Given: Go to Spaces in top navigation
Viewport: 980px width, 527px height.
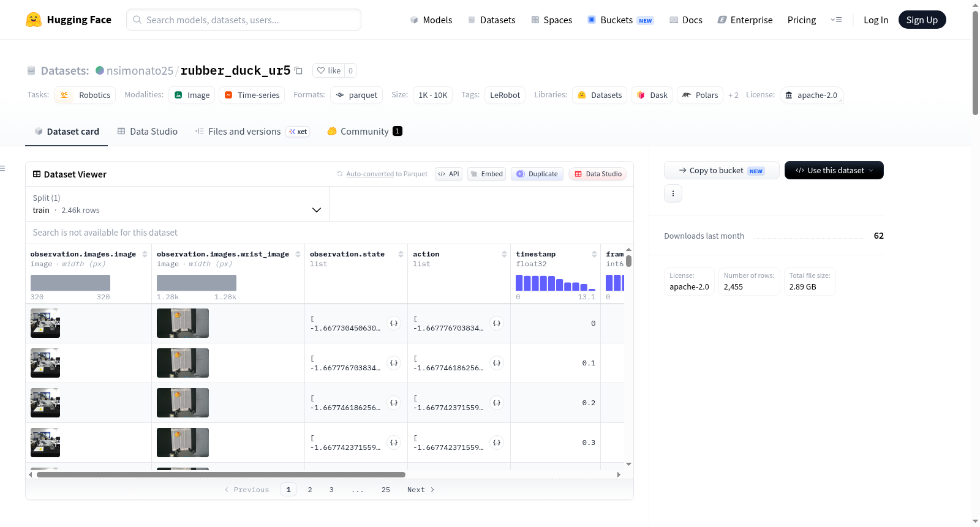Looking at the screenshot, I should pyautogui.click(x=551, y=20).
